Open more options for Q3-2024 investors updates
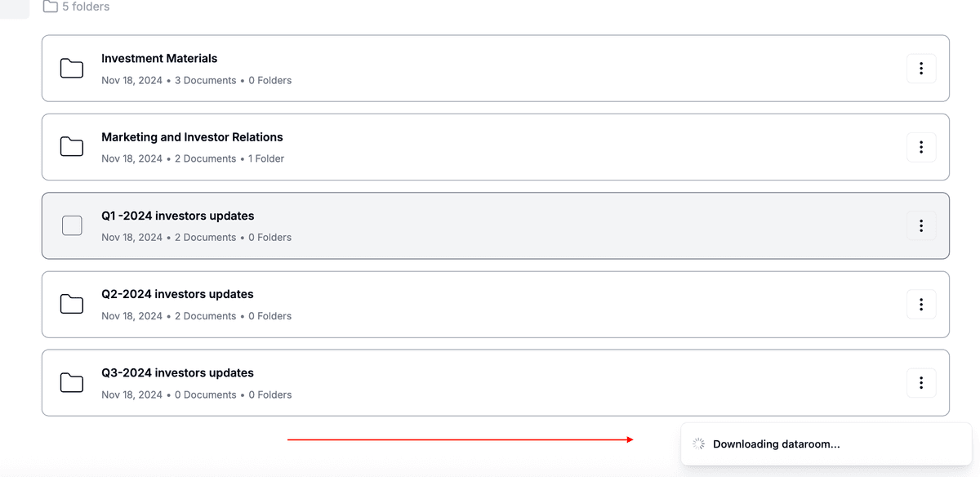 tap(921, 383)
